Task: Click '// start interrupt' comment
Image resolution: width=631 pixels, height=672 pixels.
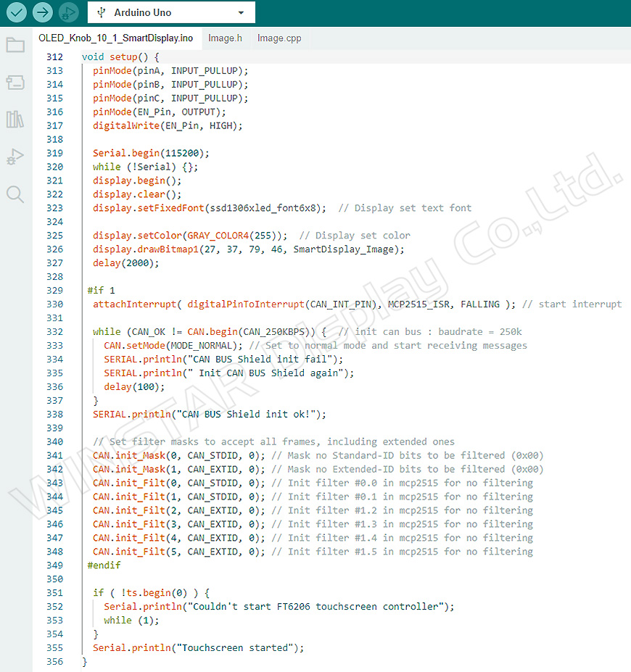Action: (572, 304)
